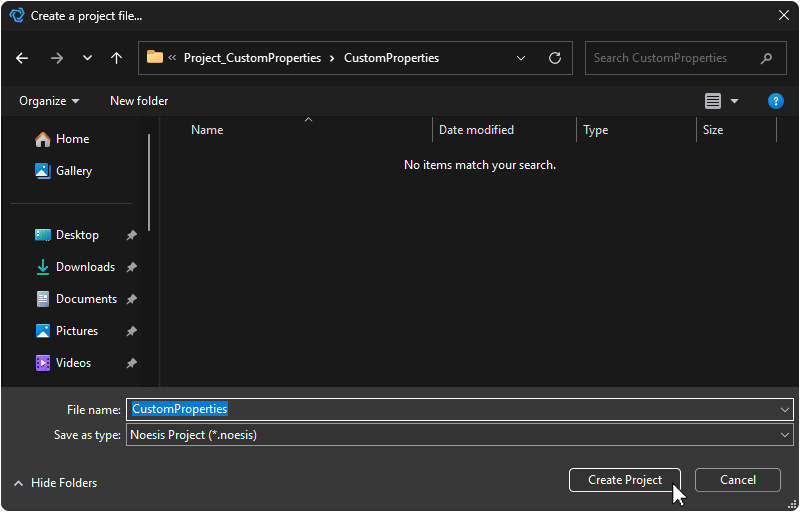Click the pin icon next to Downloads
This screenshot has width=800, height=512.
click(x=132, y=267)
